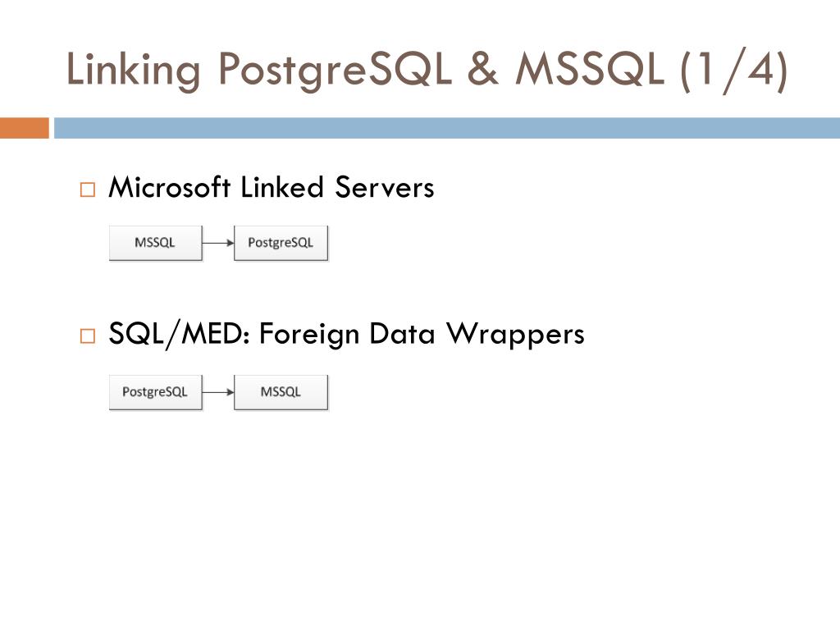Click the PostgreSQL box under Foreign Data Wrappers
This screenshot has width=840, height=630.
[155, 392]
